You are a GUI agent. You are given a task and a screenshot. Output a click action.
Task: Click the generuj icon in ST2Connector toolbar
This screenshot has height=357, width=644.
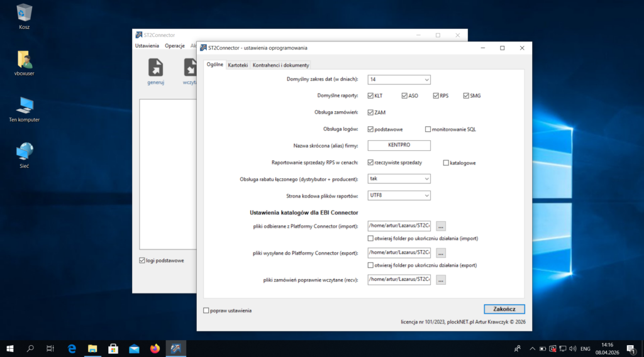155,68
